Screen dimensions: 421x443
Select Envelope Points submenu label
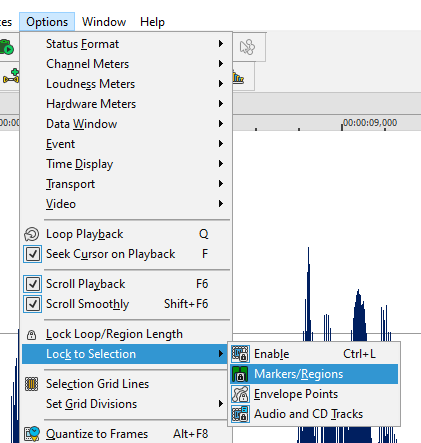click(296, 394)
